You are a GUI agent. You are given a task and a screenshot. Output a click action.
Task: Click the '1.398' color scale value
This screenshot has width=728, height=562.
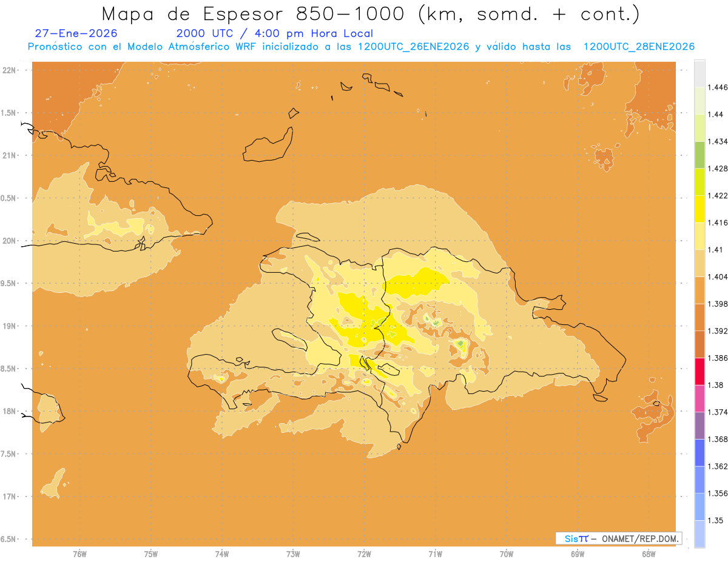point(719,304)
